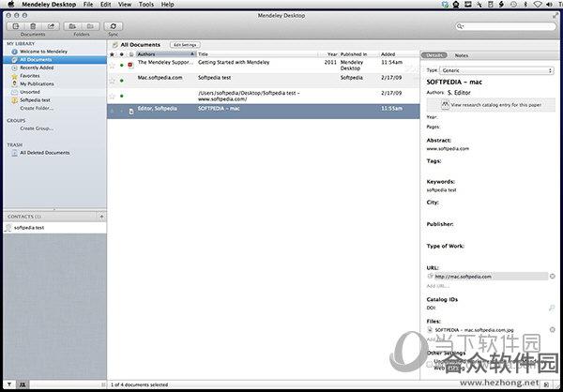
Task: Toggle read status dot for Mac.softpedia.com row
Action: (122, 81)
